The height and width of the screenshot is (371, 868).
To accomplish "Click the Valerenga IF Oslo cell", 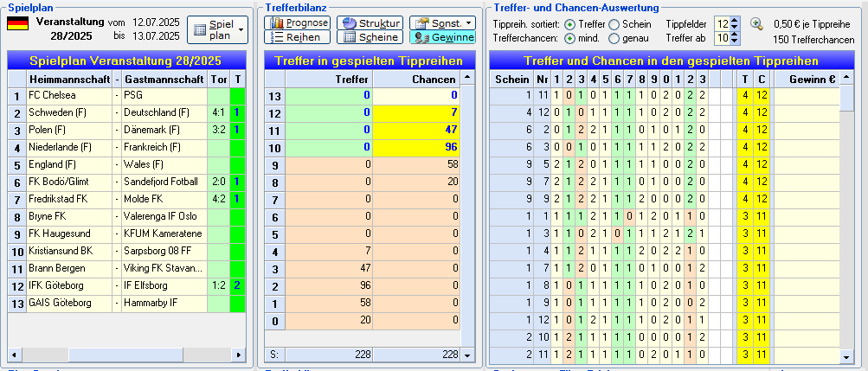I will click(x=164, y=216).
